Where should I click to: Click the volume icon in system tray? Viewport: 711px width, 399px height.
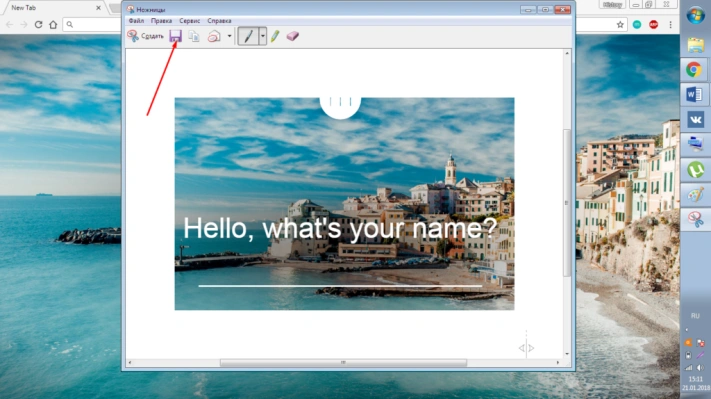(701, 367)
